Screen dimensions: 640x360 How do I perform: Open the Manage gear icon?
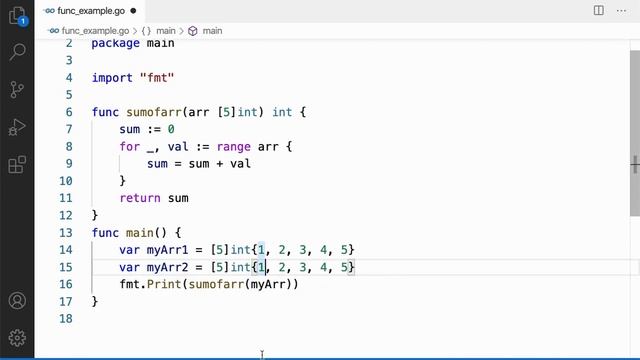point(17,338)
